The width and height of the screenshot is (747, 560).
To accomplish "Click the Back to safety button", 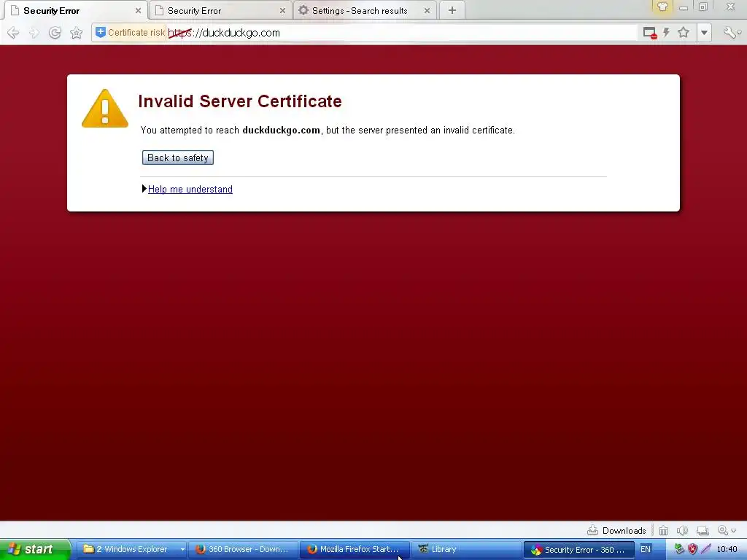I will [x=178, y=157].
